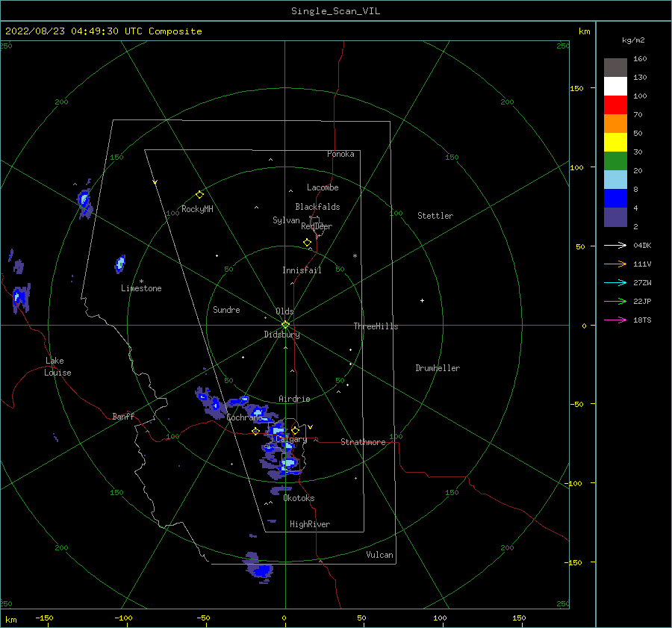This screenshot has height=628, width=672.
Task: Click the Vulcan town label
Action: point(380,555)
